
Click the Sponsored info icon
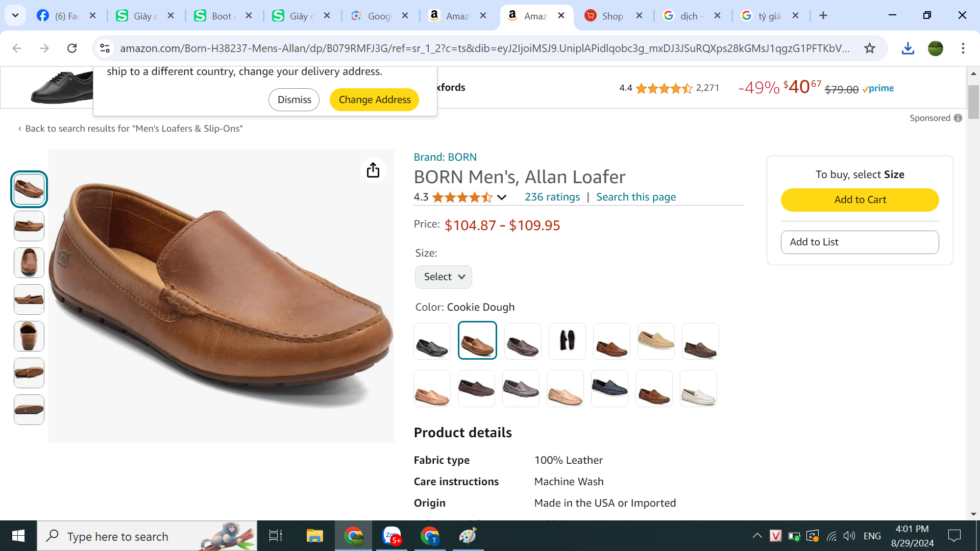click(x=958, y=118)
